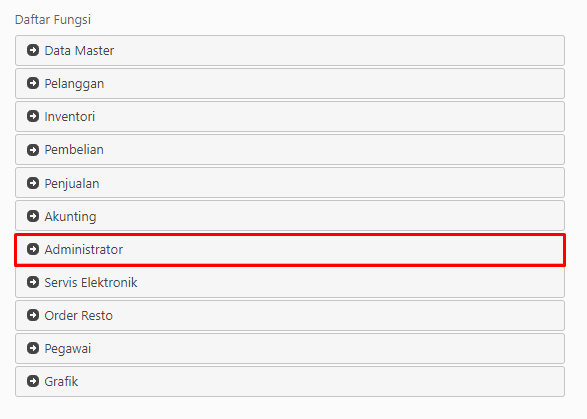Click the arrow icon beside Order Resto
Screen dimensions: 587x419
pyautogui.click(x=33, y=315)
